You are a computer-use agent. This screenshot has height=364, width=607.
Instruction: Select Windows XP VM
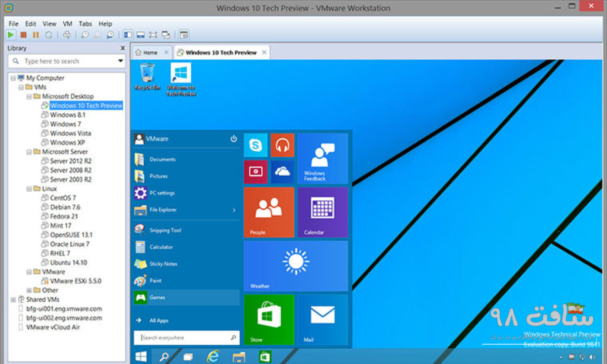pos(67,143)
